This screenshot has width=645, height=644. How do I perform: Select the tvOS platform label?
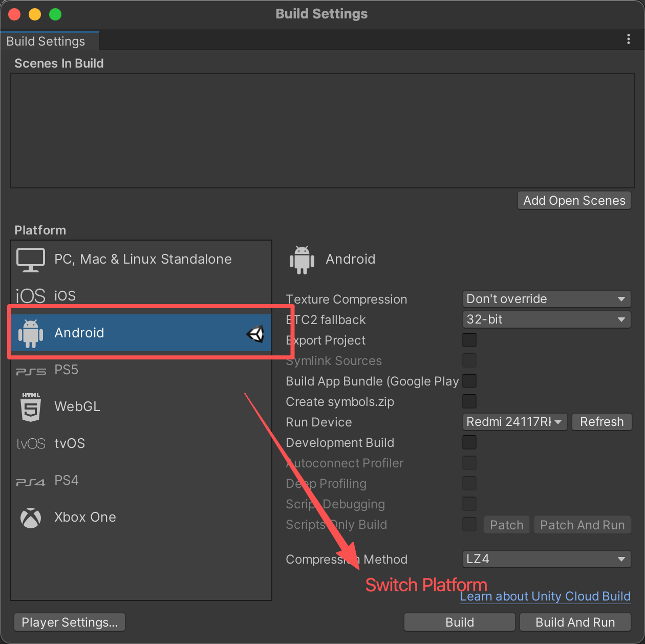[x=70, y=443]
